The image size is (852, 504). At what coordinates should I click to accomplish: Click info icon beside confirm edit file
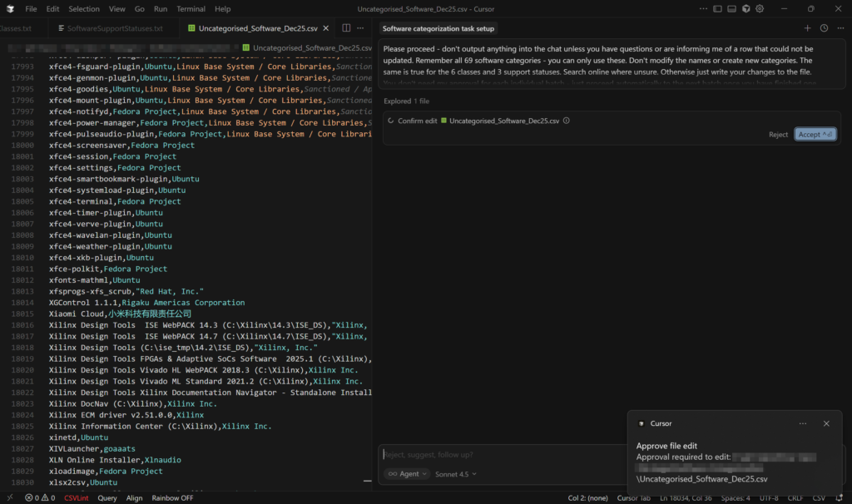point(567,121)
